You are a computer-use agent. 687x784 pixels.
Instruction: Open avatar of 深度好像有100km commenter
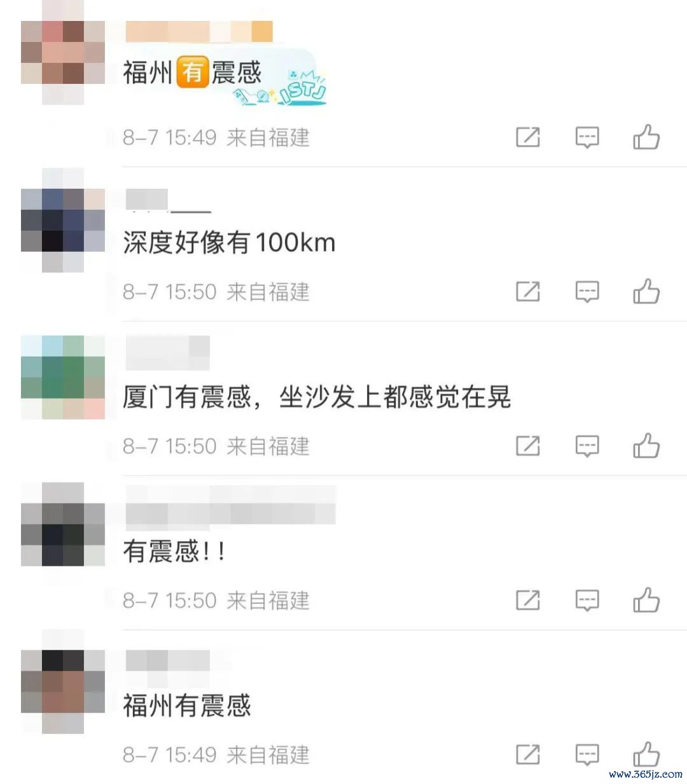click(x=63, y=221)
